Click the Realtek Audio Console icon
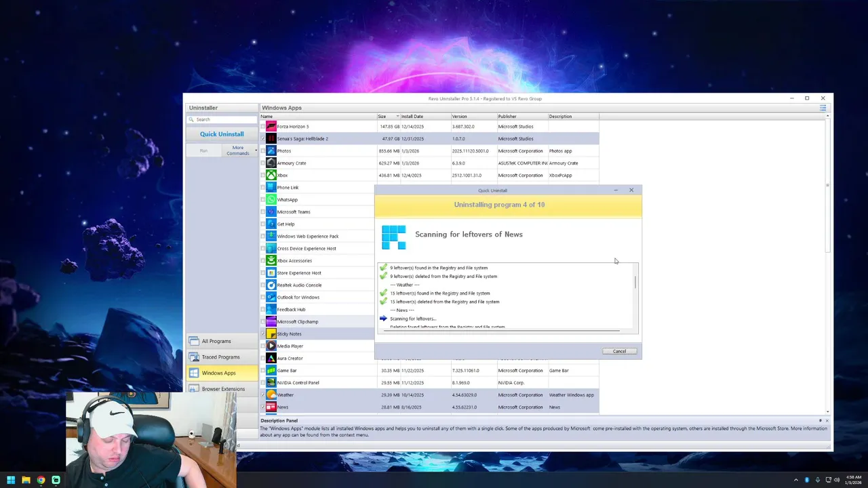The image size is (868, 488). (x=271, y=285)
